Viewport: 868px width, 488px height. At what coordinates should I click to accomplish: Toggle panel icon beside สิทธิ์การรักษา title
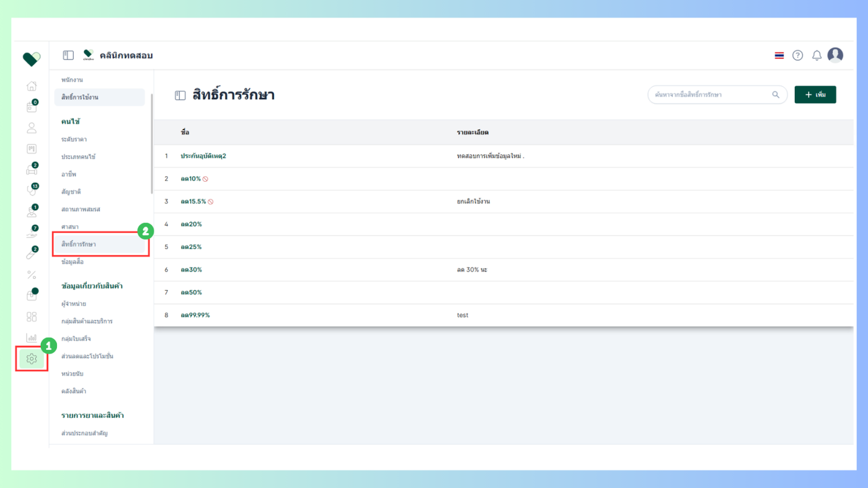pos(180,95)
